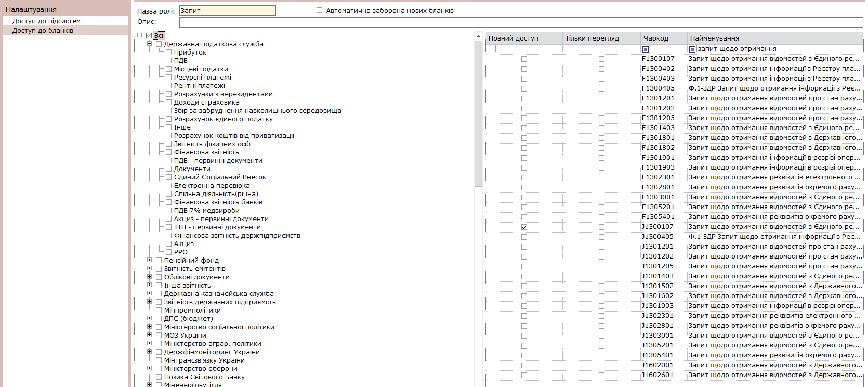
Task: Sort by the Чаркод column header
Action: tap(656, 38)
